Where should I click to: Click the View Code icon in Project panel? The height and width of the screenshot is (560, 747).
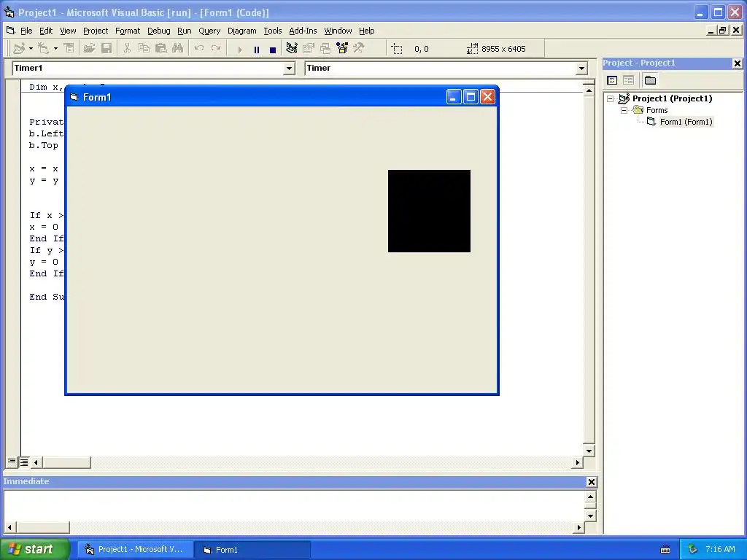[x=612, y=80]
